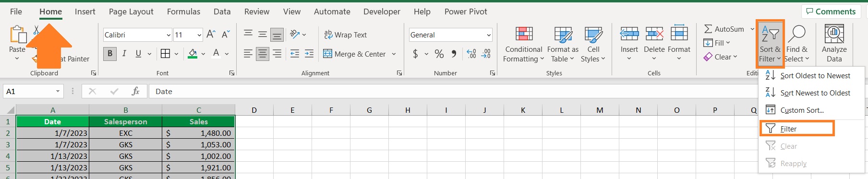The image size is (868, 179).
Task: Click the Format as Table icon
Action: (x=563, y=36)
